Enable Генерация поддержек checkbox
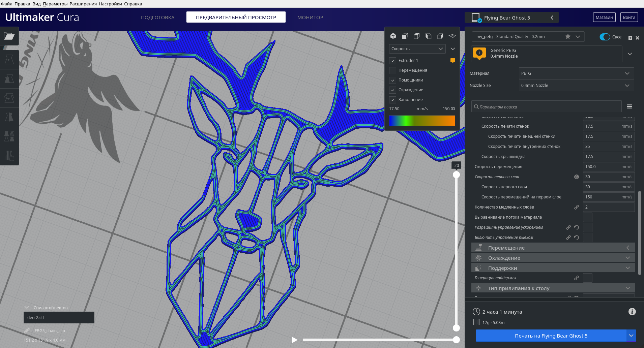Image resolution: width=644 pixels, height=348 pixels. click(588, 278)
